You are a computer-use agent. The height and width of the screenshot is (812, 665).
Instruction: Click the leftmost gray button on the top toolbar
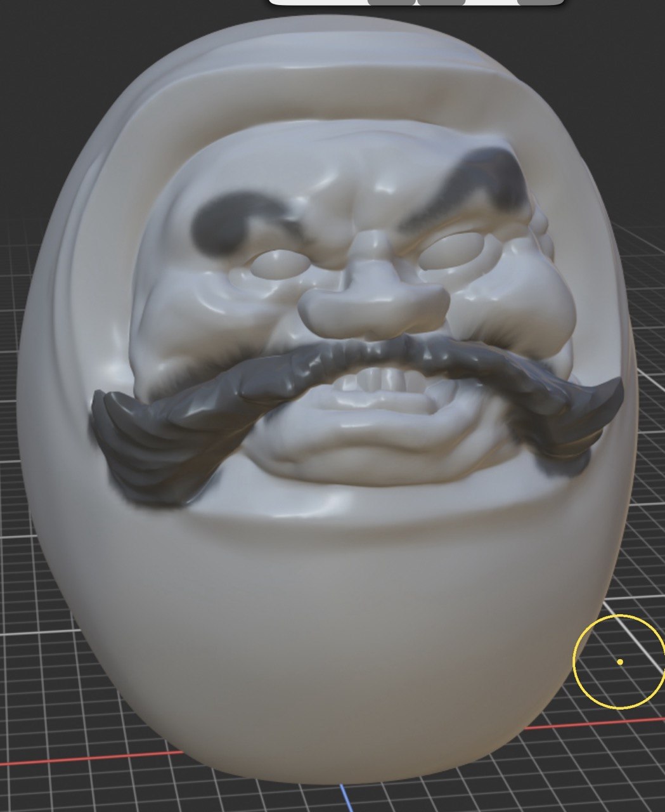point(393,5)
